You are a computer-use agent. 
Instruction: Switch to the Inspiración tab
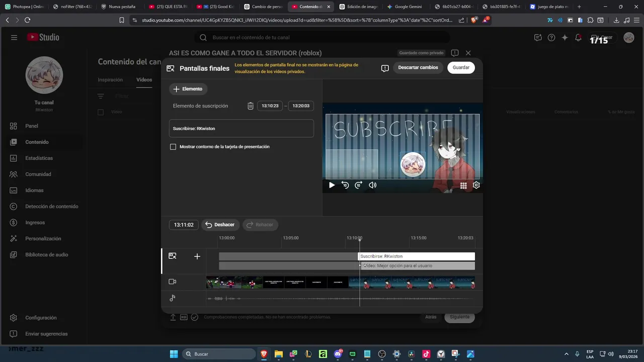(x=110, y=79)
